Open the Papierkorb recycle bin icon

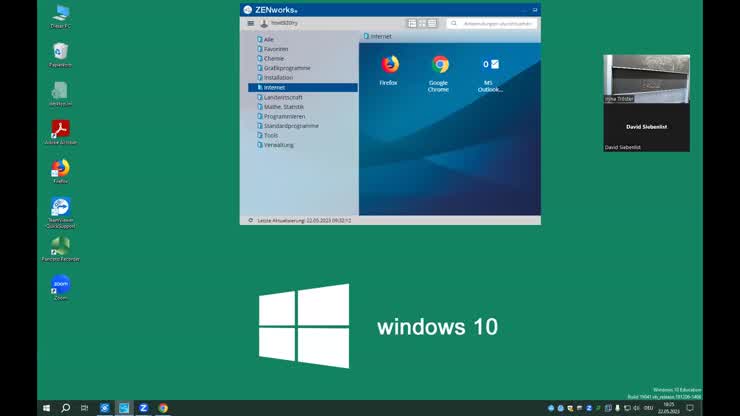coord(60,55)
